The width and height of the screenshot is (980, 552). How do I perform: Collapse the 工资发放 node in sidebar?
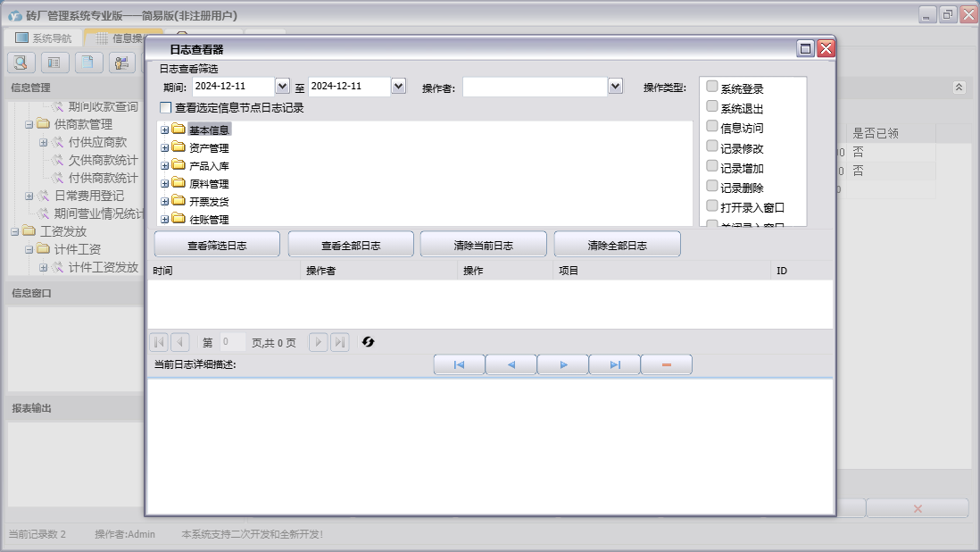pos(14,231)
